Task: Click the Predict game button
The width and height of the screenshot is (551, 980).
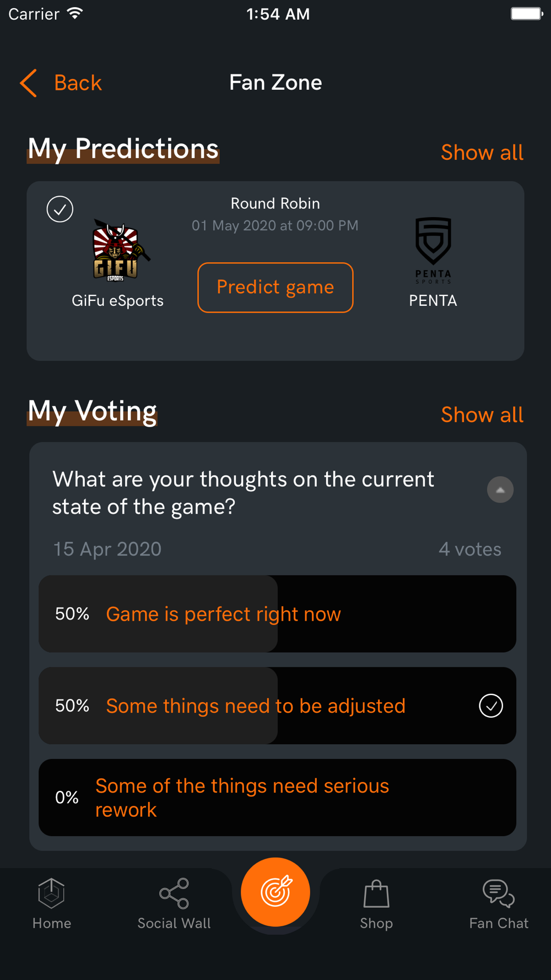Action: 275,288
